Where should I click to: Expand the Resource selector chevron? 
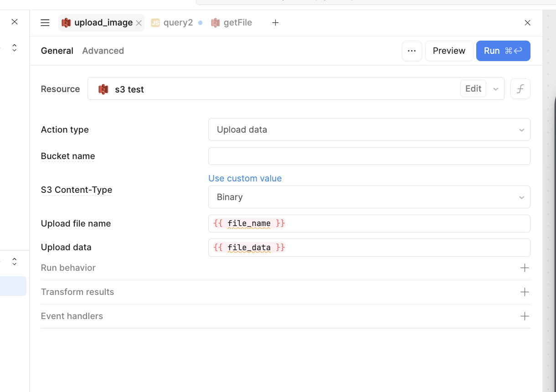point(495,89)
